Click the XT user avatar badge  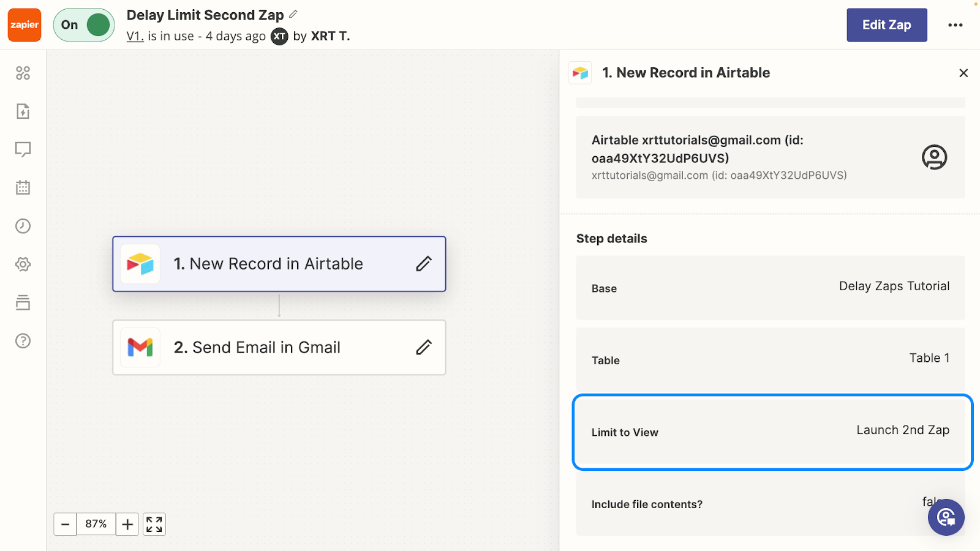click(x=279, y=36)
